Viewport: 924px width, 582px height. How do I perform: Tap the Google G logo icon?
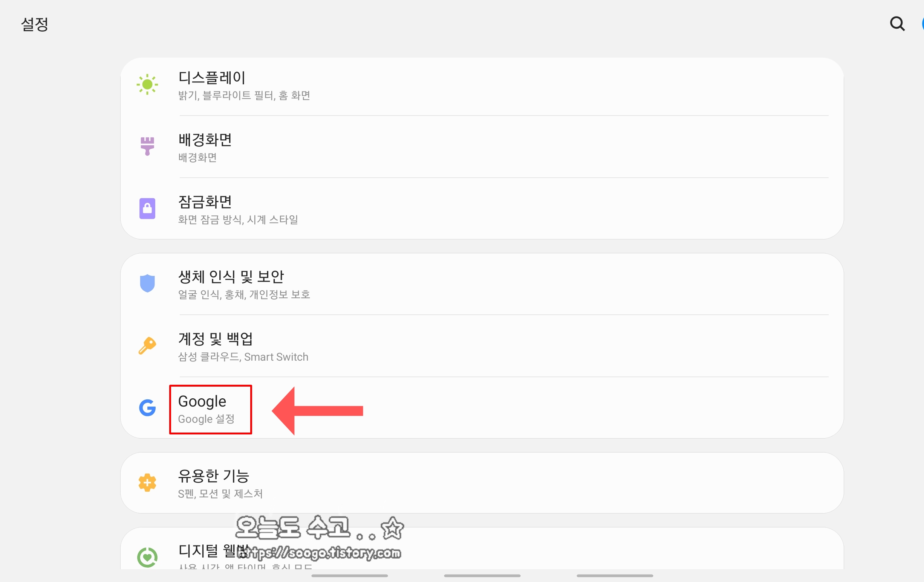click(147, 408)
